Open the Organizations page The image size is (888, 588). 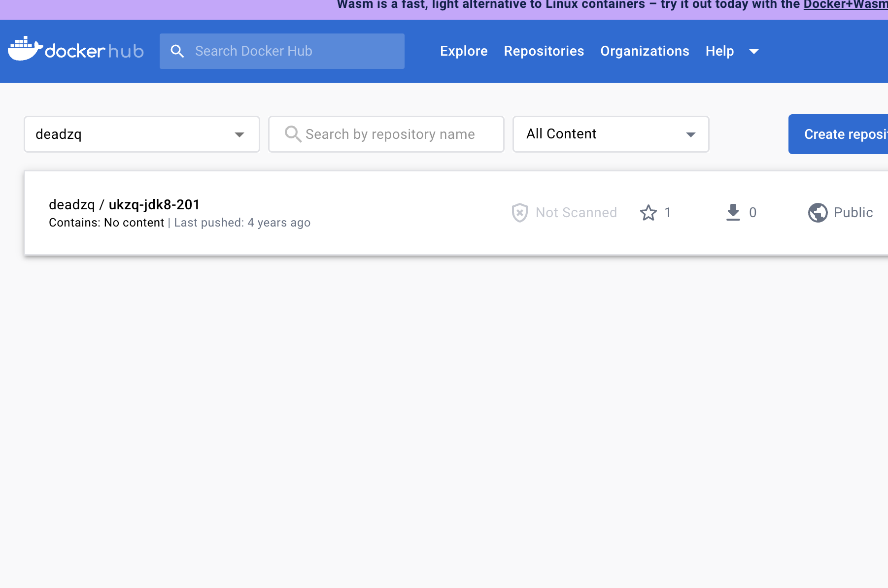[645, 51]
